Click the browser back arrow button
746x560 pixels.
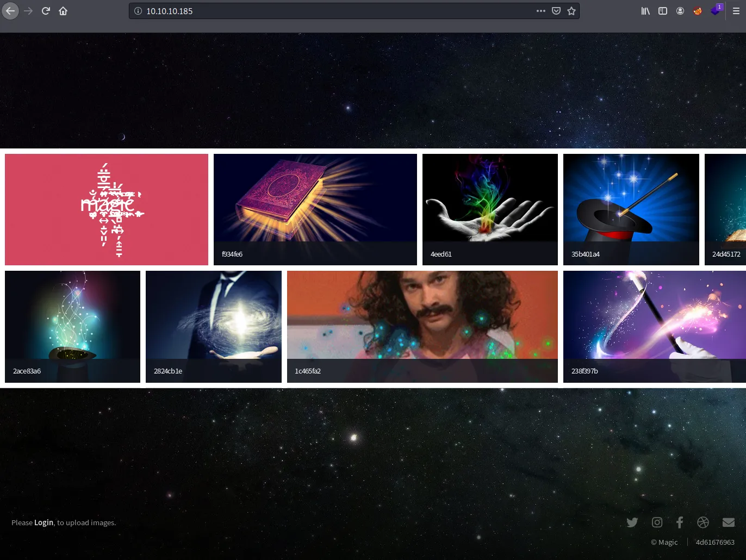tap(10, 11)
